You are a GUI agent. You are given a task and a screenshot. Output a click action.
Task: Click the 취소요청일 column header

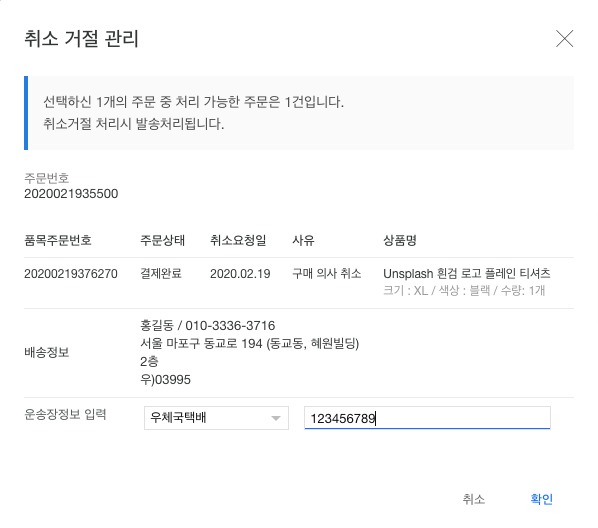(238, 240)
